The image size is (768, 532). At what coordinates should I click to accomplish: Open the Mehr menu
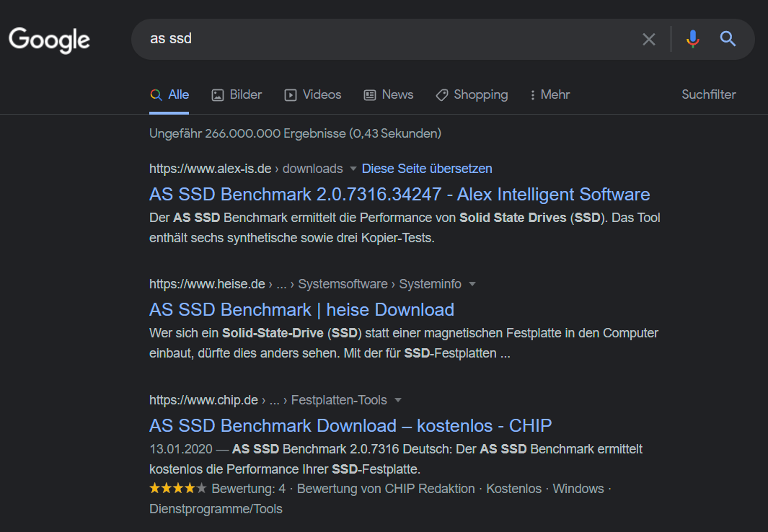coord(549,95)
